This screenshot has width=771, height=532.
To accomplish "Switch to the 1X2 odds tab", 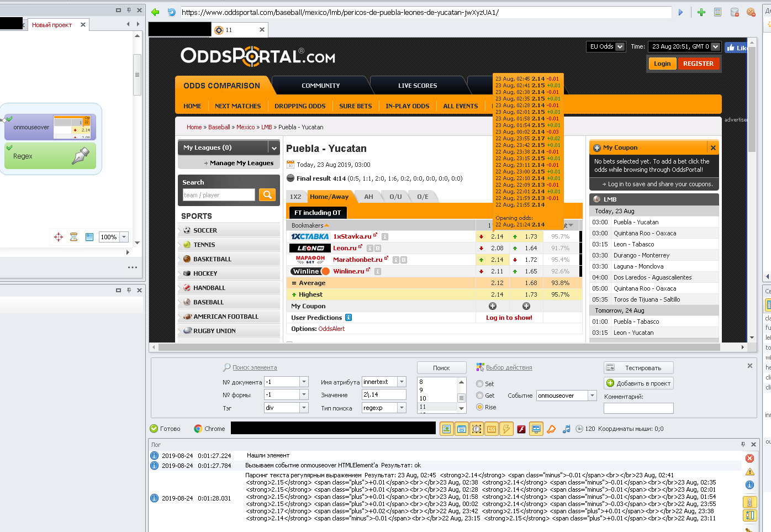I will click(295, 197).
